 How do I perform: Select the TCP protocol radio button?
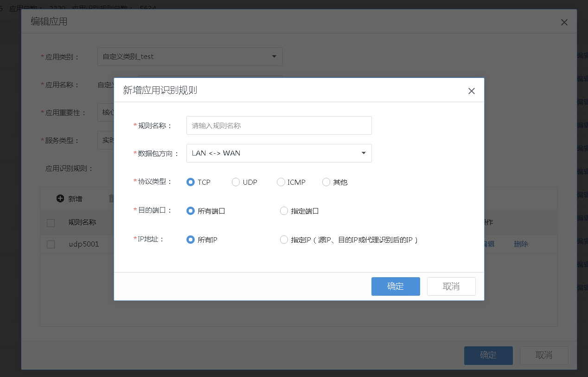click(x=191, y=182)
